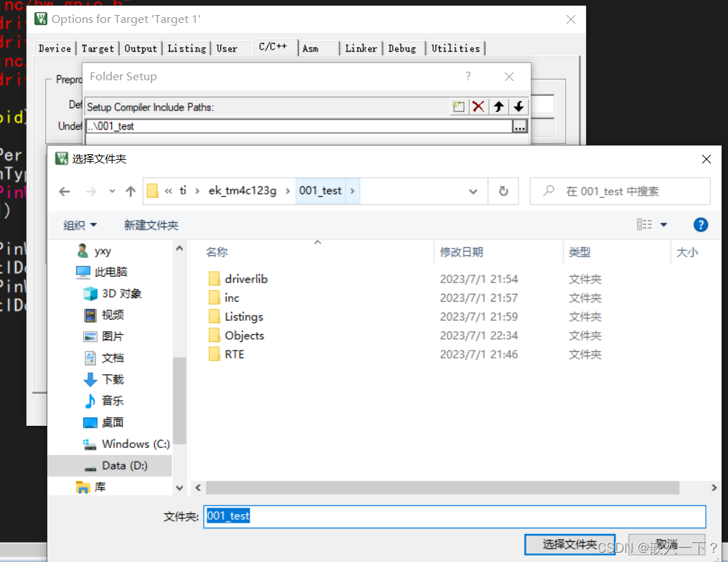Expand the address bar history dropdown
This screenshot has width=728, height=562.
(473, 191)
